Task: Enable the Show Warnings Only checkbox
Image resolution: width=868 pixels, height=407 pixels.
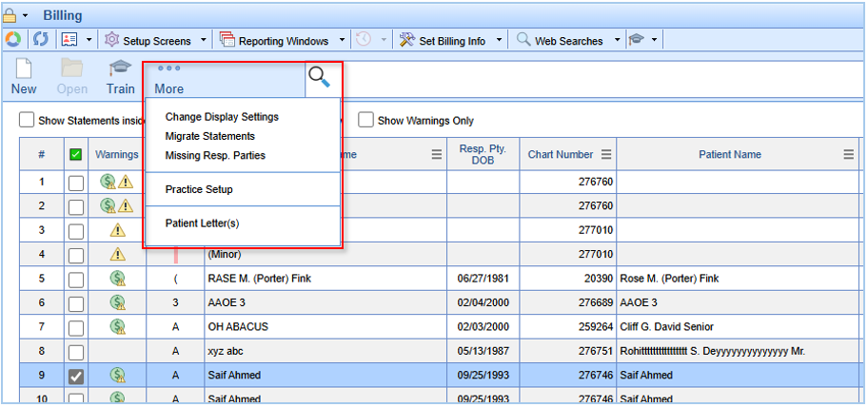Action: 365,120
